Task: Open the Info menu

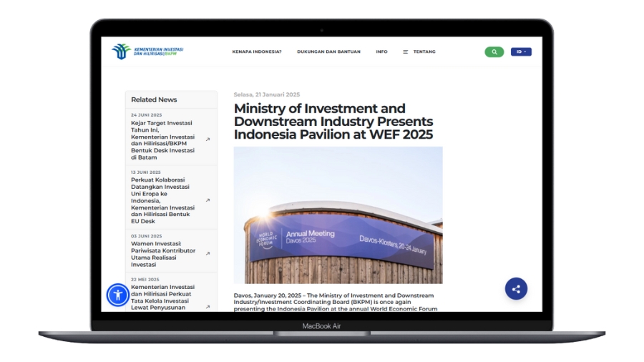Action: [381, 52]
